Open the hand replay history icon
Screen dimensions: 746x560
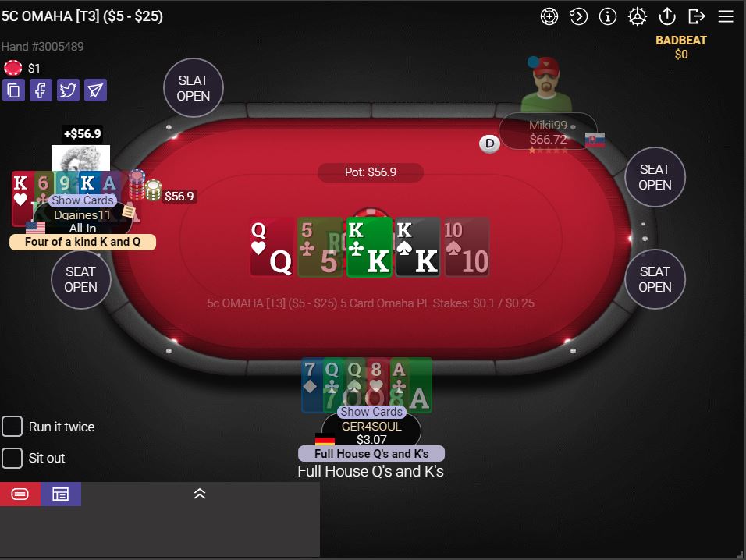point(578,16)
